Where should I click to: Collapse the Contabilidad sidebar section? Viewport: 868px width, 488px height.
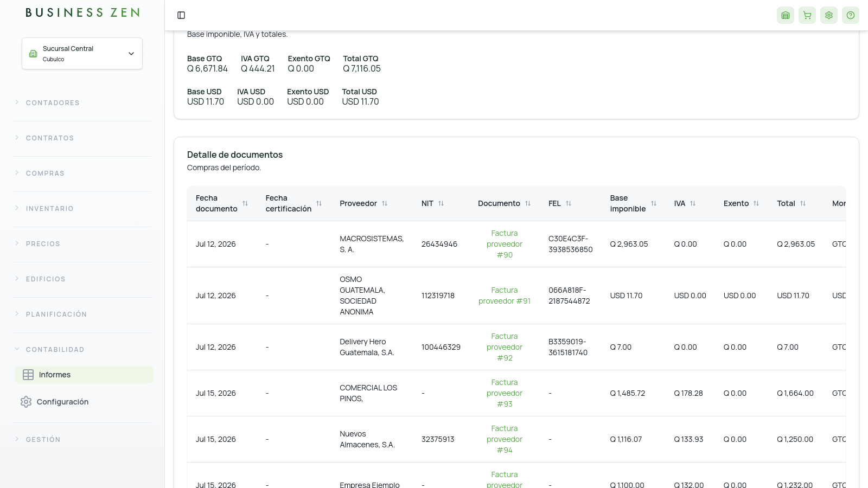(x=82, y=349)
